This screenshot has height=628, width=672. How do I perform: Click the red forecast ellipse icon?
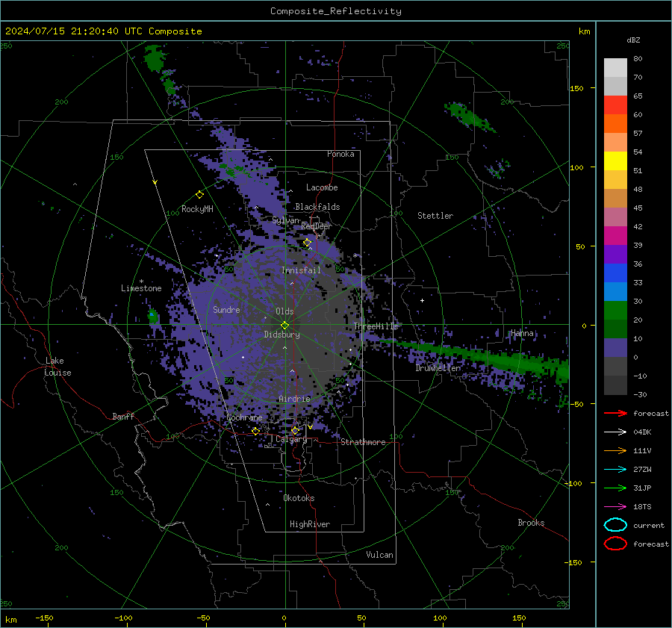(615, 544)
